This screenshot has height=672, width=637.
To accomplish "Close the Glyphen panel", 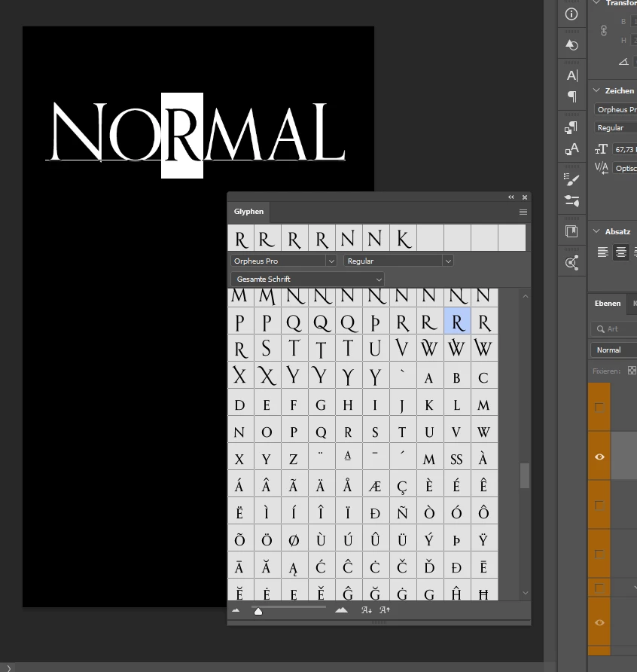I will (x=525, y=197).
